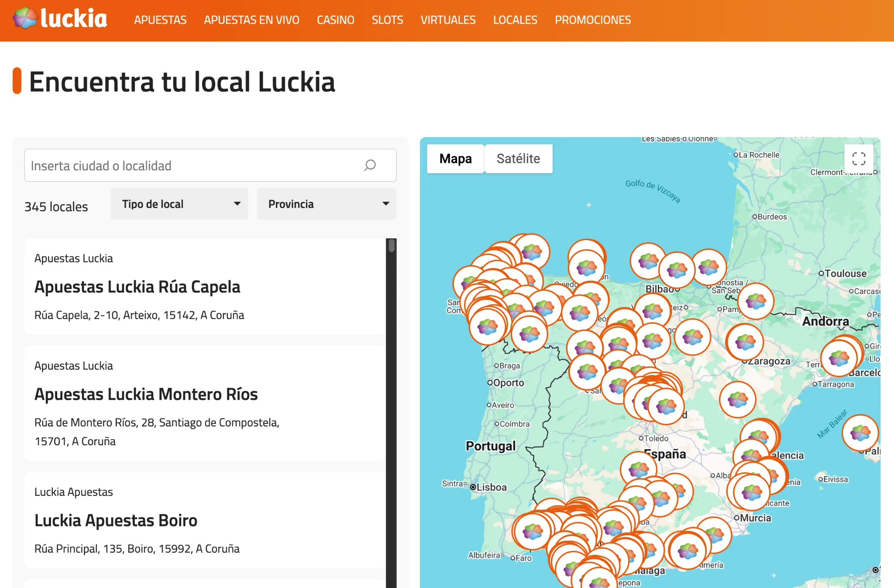Click the Luckia logo in the header
894x588 pixels.
pyautogui.click(x=60, y=19)
